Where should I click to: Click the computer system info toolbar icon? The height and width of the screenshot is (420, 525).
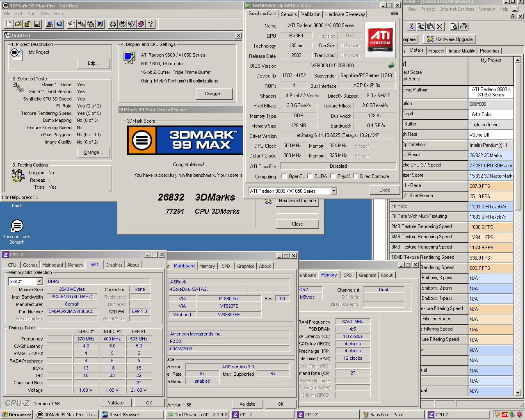click(50, 24)
